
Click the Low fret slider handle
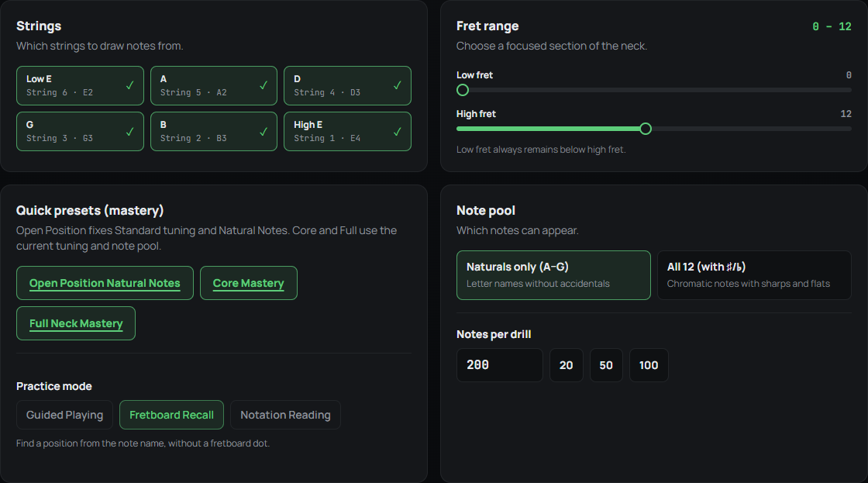pyautogui.click(x=463, y=90)
